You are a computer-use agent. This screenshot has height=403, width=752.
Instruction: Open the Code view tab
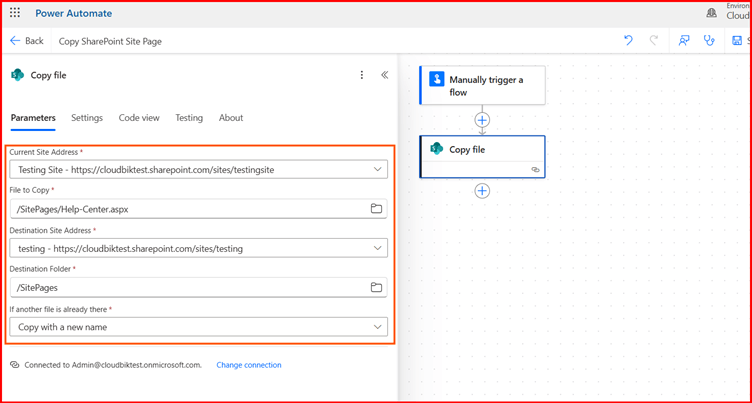coord(139,118)
